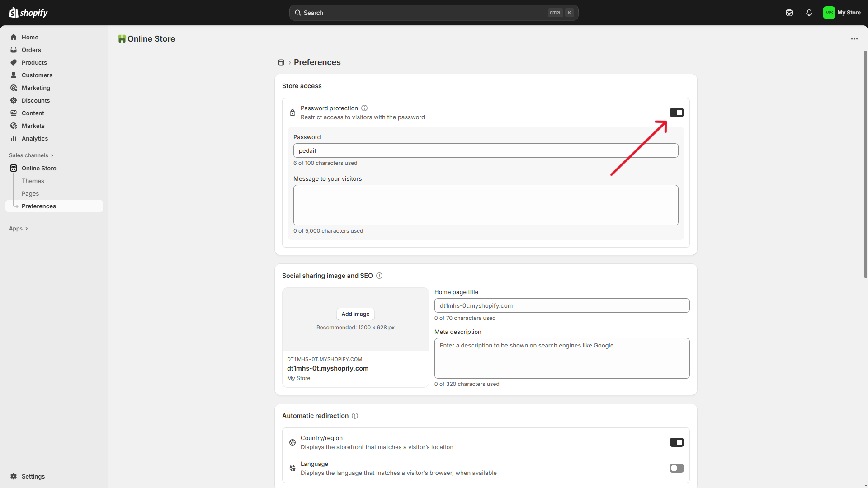Open Analytics in the sidebar
Image resolution: width=868 pixels, height=488 pixels.
[35, 138]
